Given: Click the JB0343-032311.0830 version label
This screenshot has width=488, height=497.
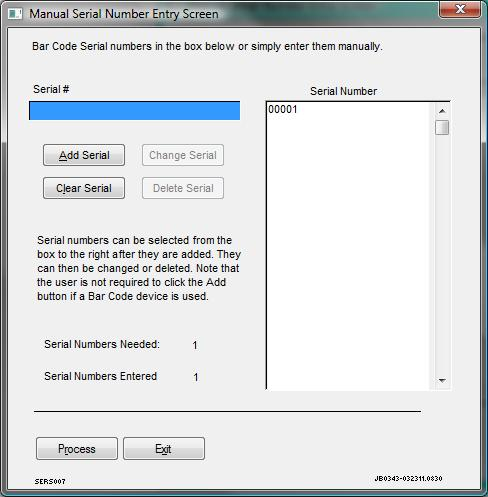Looking at the screenshot, I should click(x=408, y=479).
